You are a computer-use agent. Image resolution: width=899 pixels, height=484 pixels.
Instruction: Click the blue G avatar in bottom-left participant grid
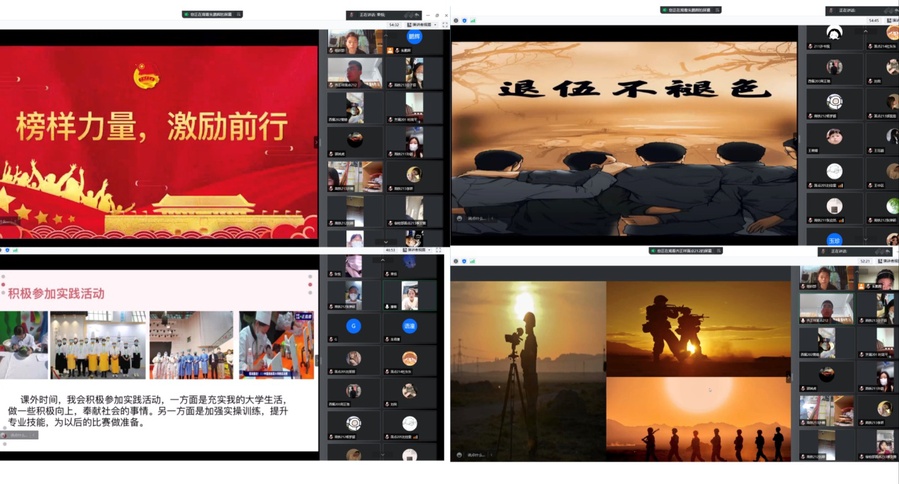click(x=354, y=326)
